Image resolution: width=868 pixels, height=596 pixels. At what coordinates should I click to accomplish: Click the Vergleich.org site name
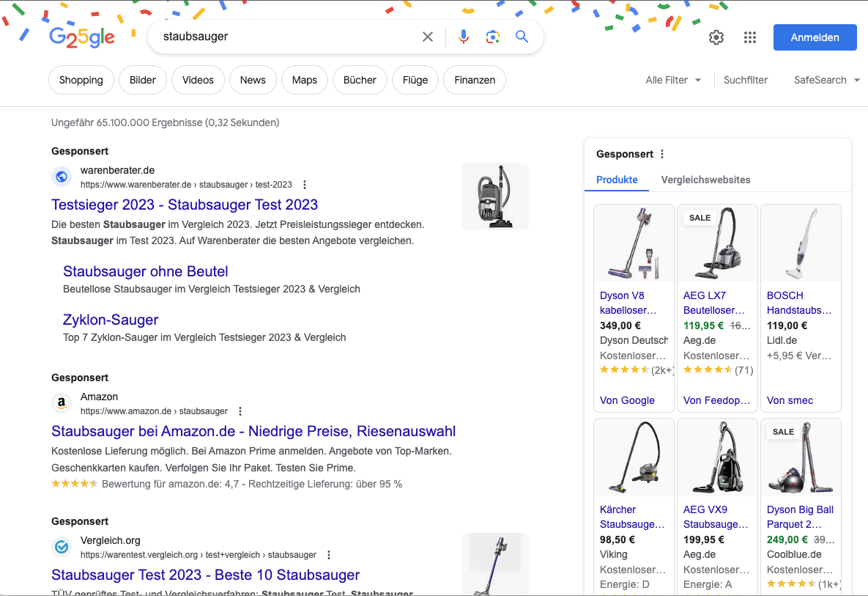[x=110, y=540]
